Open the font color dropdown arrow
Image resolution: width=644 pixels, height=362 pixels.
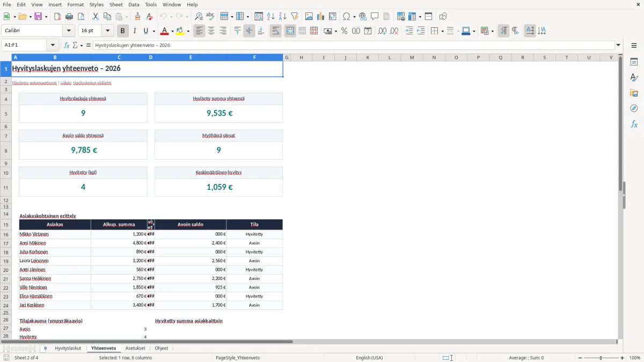click(x=172, y=31)
